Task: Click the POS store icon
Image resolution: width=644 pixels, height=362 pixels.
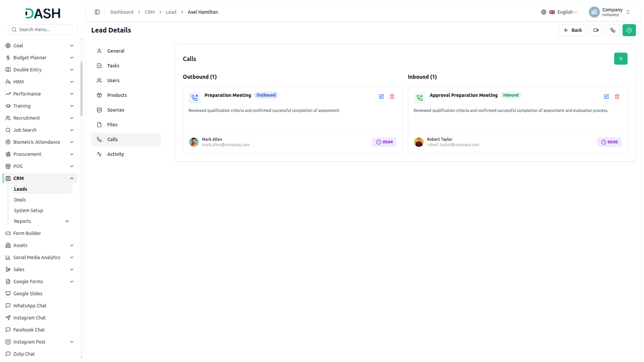Action: pyautogui.click(x=8, y=166)
